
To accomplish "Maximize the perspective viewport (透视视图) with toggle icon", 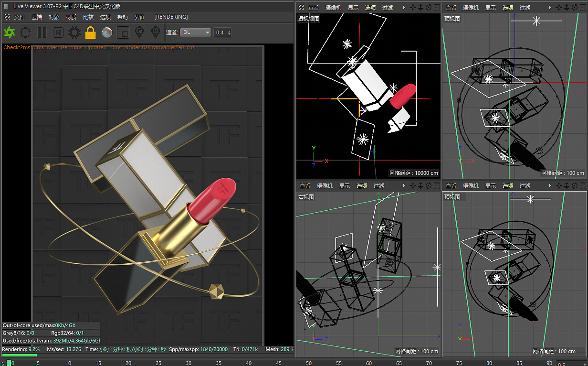I will [x=437, y=8].
